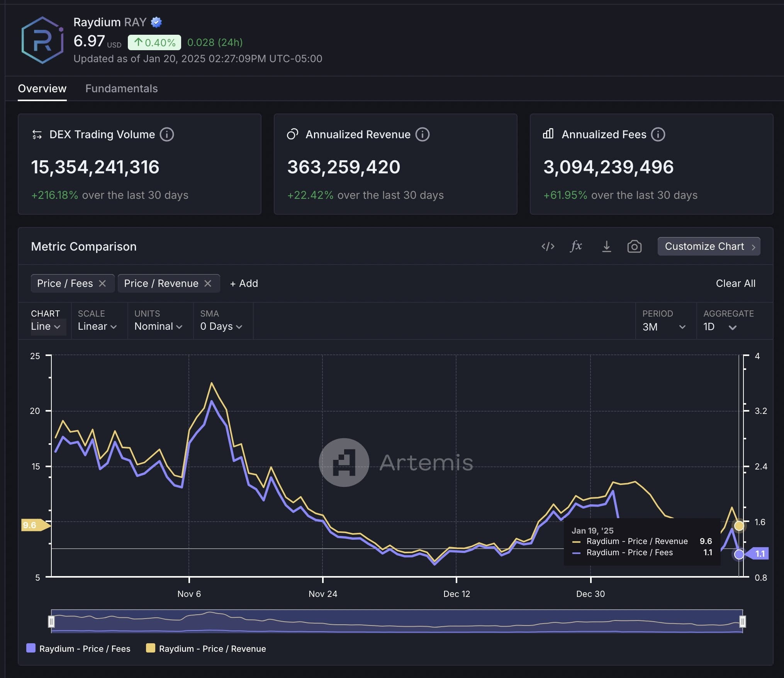Screen dimensions: 784x678
Task: Open the Scale Linear dropdown
Action: [x=97, y=326]
